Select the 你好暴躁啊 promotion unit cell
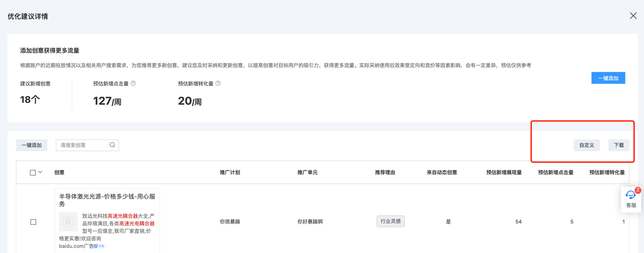Viewport: 644px width, 253px height. point(310,222)
